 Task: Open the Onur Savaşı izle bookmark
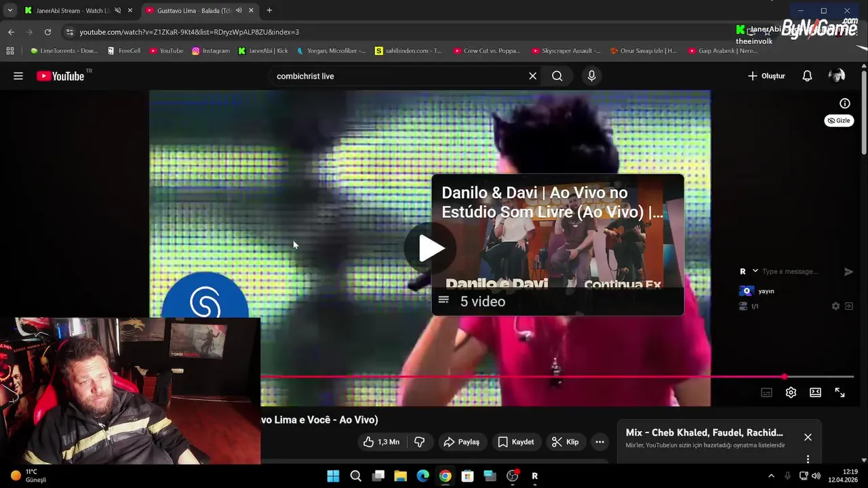[x=644, y=51]
